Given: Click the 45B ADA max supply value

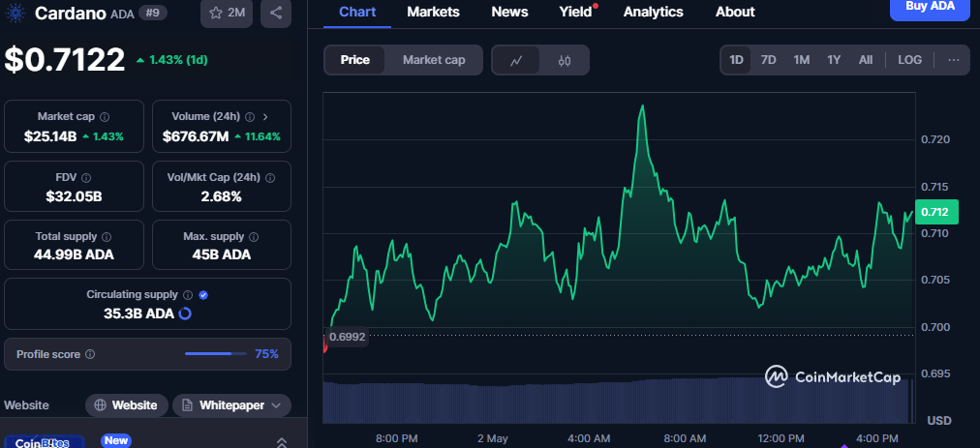Looking at the screenshot, I should pyautogui.click(x=221, y=254).
